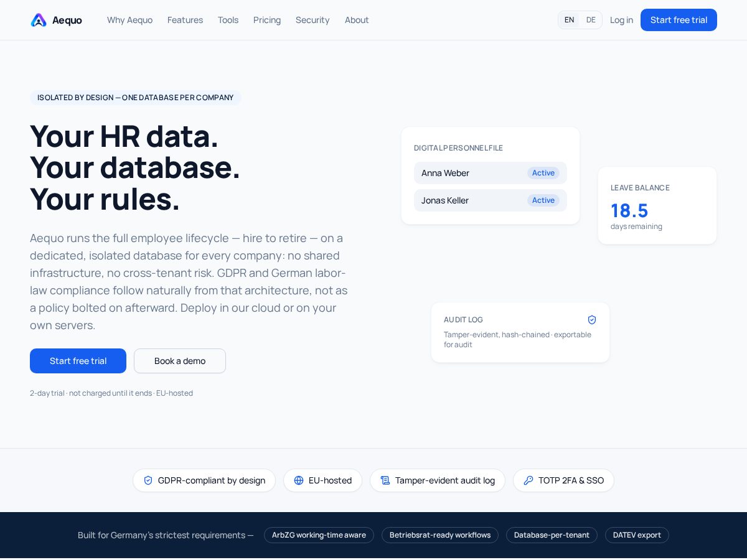Click the TOTP 2FA & SSO pill

pos(563,480)
